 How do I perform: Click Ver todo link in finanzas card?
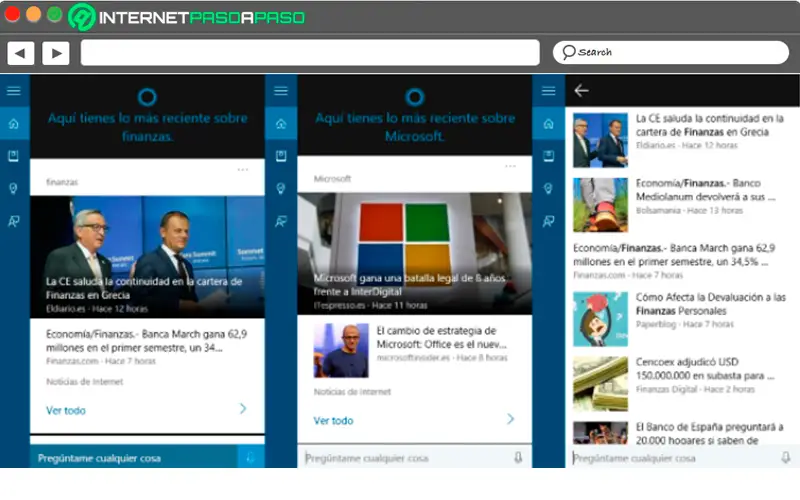66,410
